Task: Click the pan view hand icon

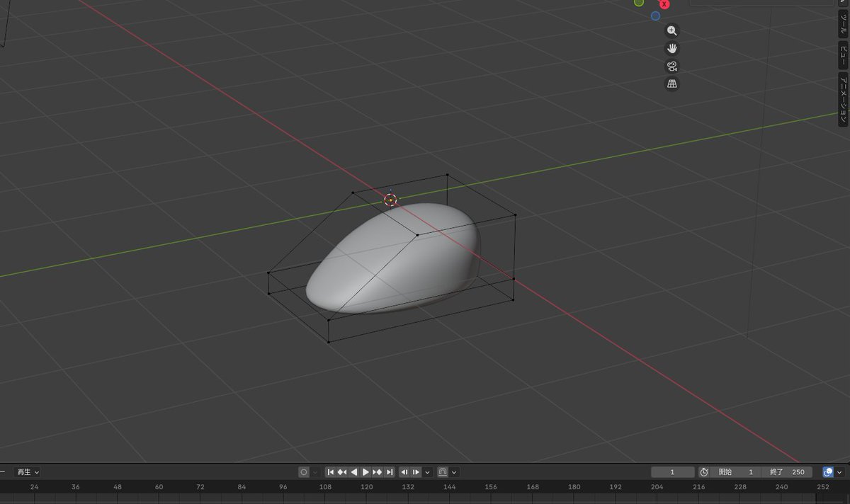Action: (x=672, y=49)
